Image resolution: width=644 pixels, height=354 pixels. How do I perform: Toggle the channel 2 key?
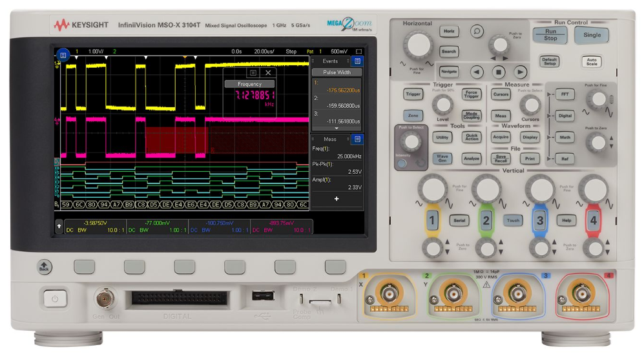(x=486, y=220)
